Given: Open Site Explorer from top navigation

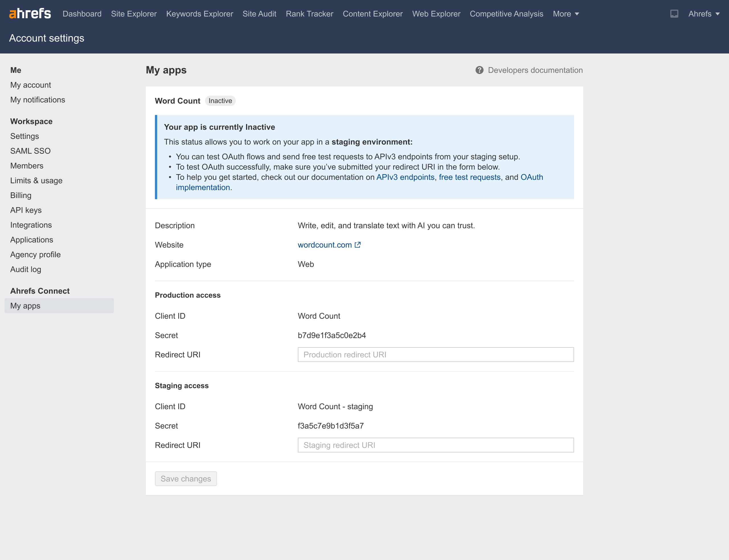Looking at the screenshot, I should pyautogui.click(x=134, y=14).
